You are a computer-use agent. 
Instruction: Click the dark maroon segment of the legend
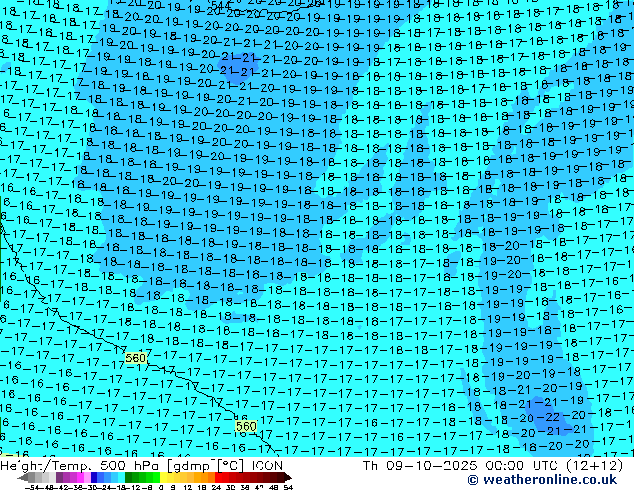(281, 478)
